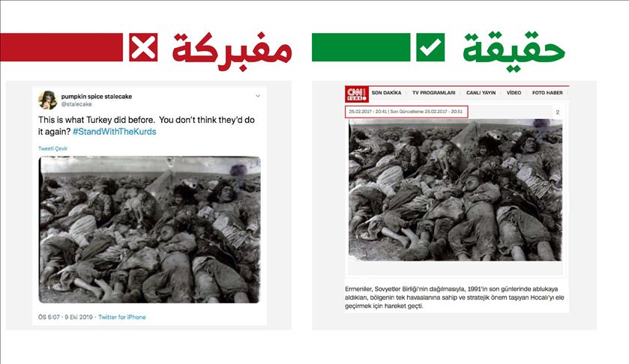Open the CNN Türk article photo
Screen dimensions: 629x364
point(455,190)
